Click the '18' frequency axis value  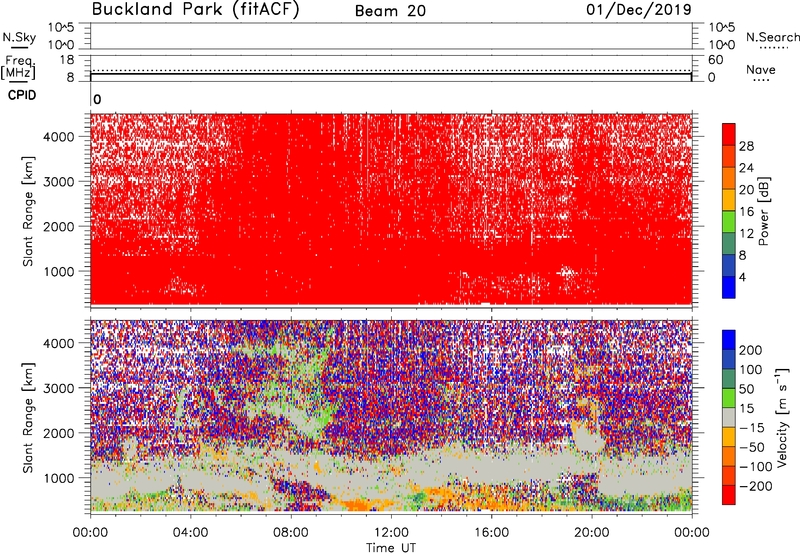point(67,60)
